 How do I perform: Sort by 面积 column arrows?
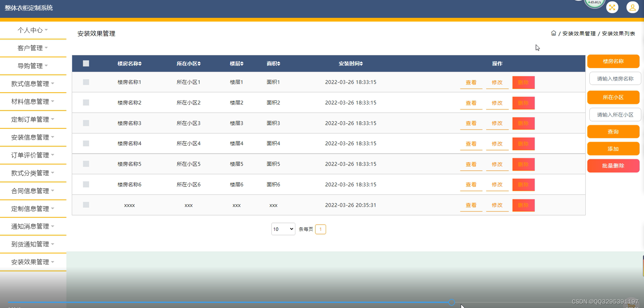pos(279,64)
